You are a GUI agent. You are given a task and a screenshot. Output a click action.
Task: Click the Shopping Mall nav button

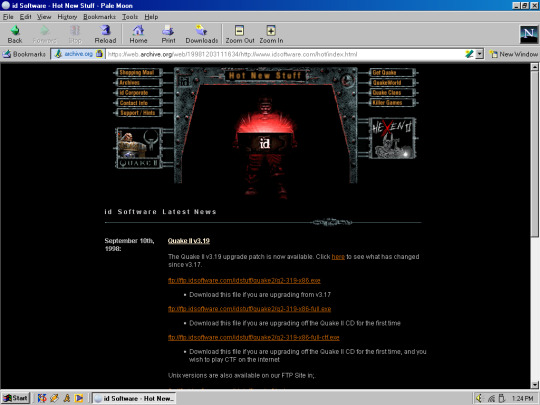138,72
